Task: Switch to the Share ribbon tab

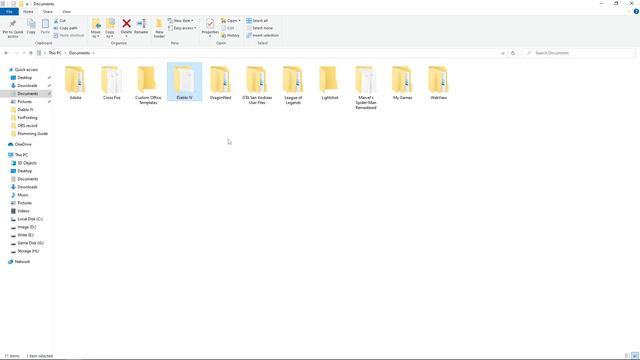Action: tap(47, 12)
